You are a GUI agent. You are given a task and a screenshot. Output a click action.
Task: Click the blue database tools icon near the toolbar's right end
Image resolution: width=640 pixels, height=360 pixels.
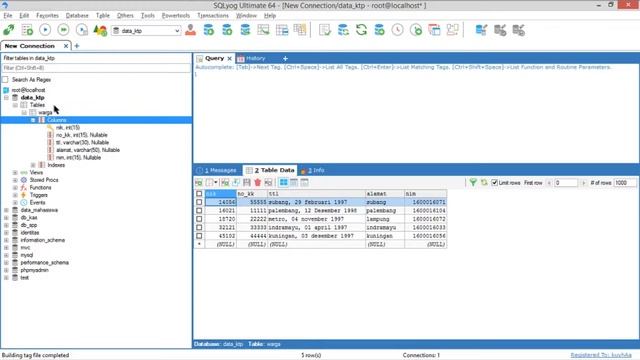coord(481,30)
